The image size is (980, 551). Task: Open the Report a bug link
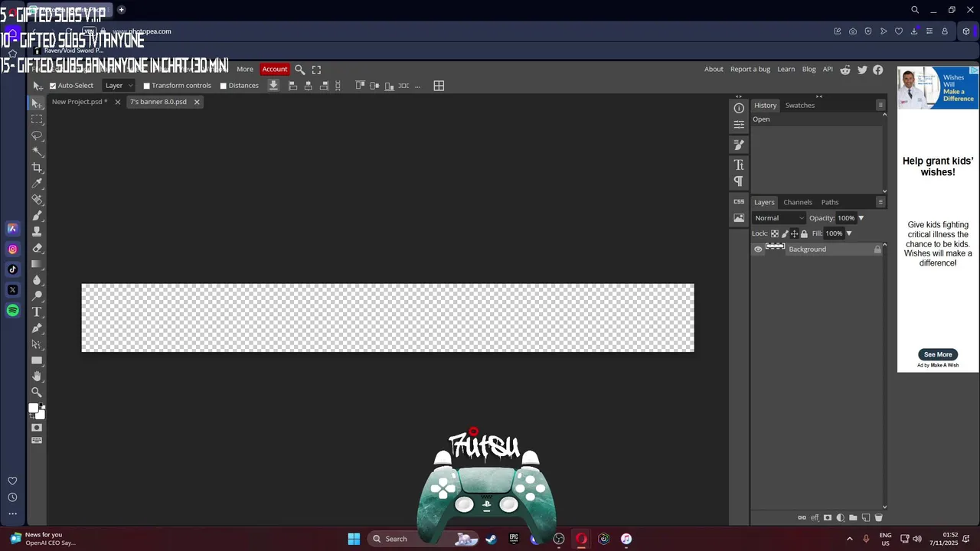[750, 69]
